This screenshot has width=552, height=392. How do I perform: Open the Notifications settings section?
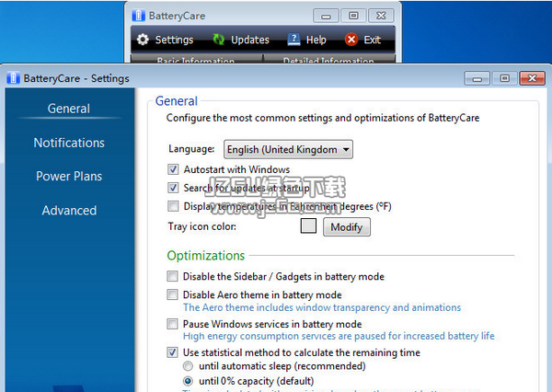69,143
